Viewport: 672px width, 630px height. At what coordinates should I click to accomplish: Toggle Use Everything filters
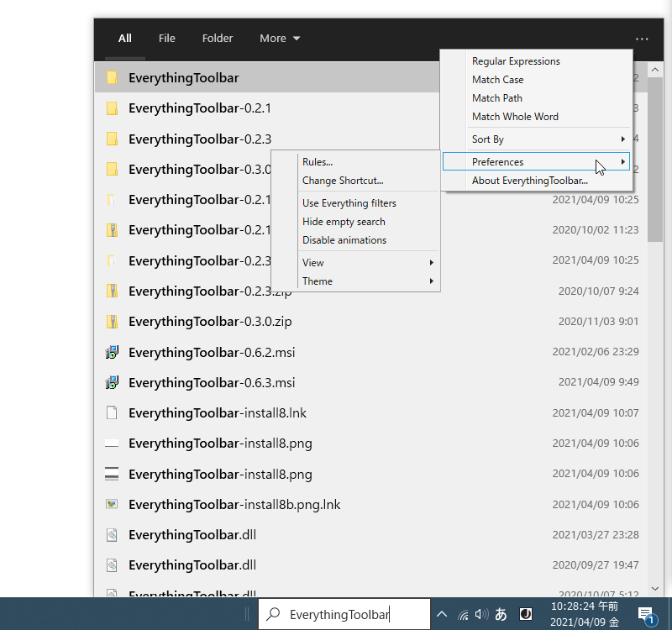coord(355,203)
